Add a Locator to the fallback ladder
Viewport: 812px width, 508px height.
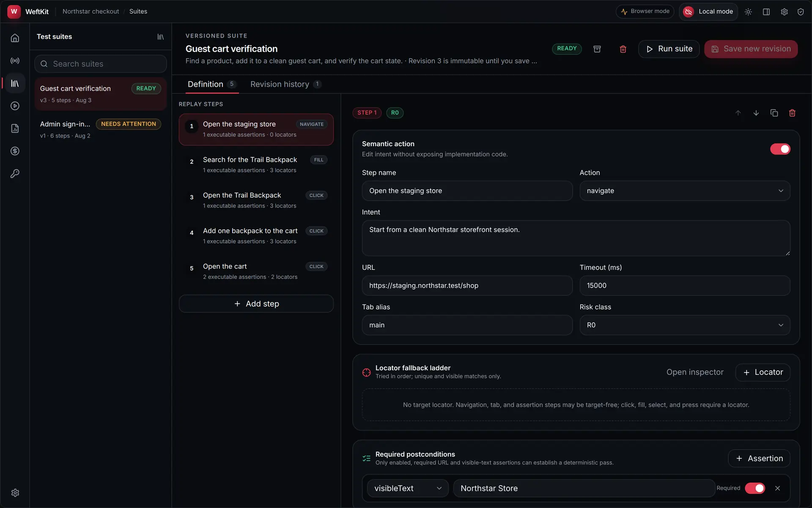(x=763, y=373)
